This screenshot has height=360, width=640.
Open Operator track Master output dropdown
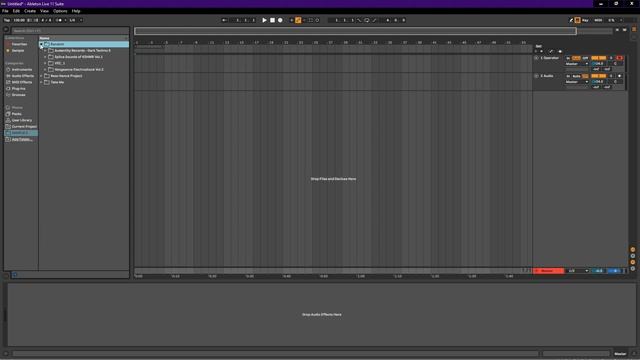tap(577, 64)
